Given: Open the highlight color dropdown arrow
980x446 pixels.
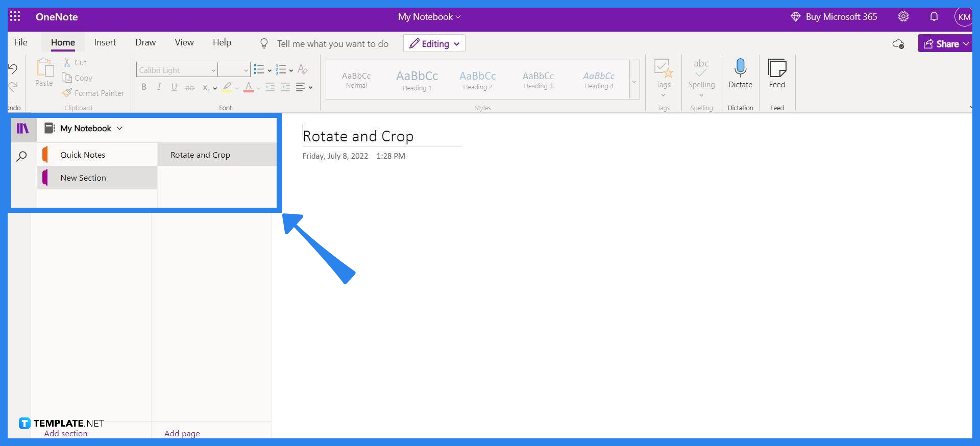Looking at the screenshot, I should click(x=237, y=88).
